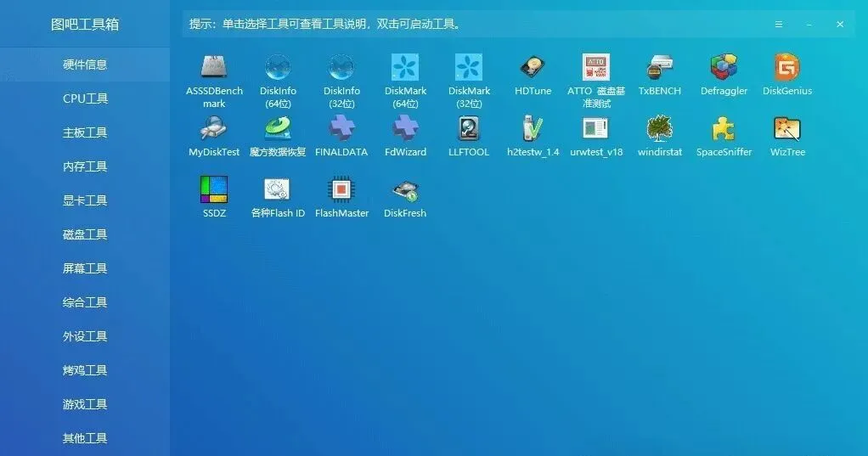Open the 屏幕工具 category

click(x=85, y=268)
